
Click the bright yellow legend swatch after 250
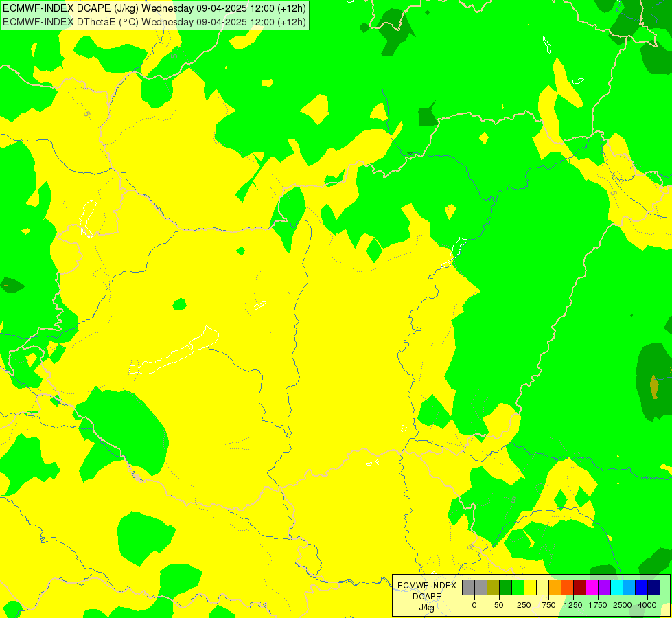pos(531,588)
